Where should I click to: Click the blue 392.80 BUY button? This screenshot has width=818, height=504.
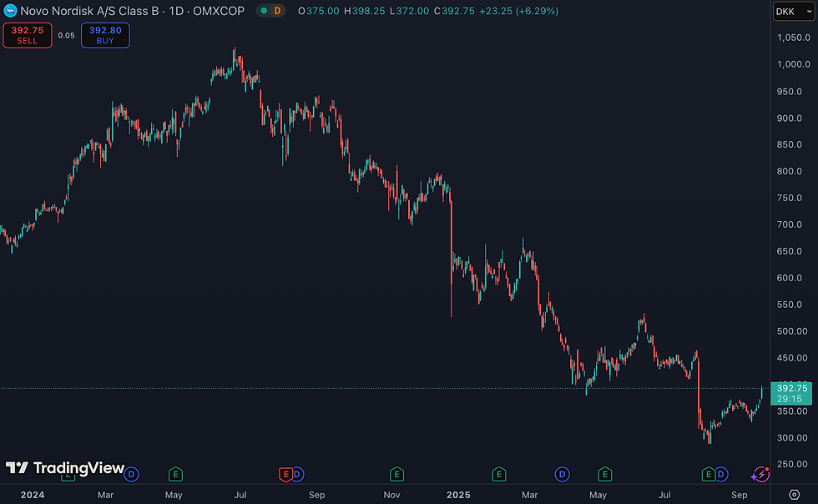click(x=105, y=36)
